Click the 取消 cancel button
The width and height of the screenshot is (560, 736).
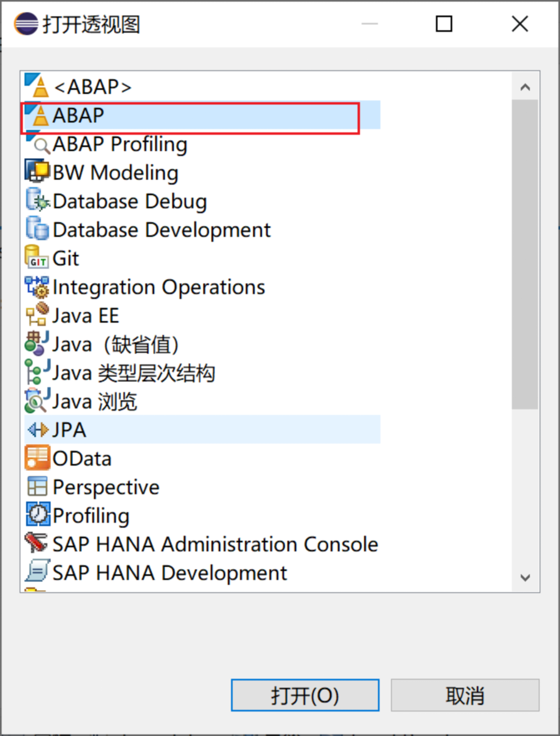coord(465,695)
